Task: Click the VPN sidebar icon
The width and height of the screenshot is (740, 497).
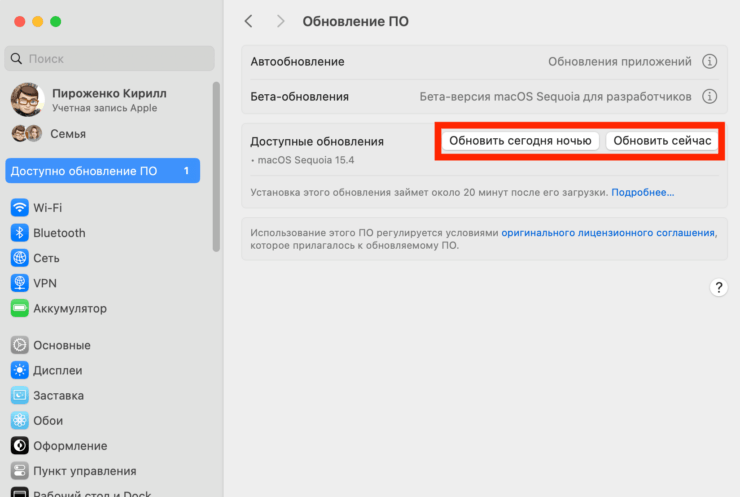Action: tap(19, 283)
